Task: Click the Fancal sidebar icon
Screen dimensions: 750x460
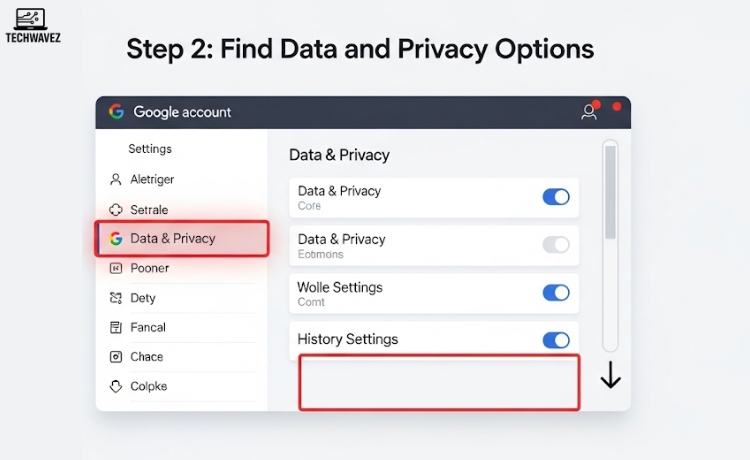Action: (115, 327)
